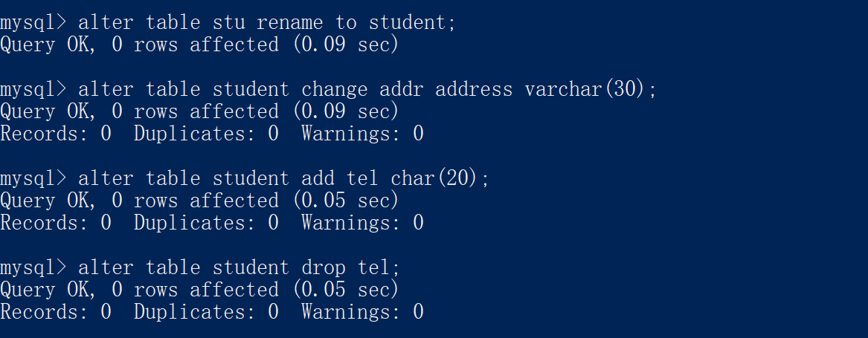Click "student;" at the end of the first command
This screenshot has height=338, width=868.
[x=411, y=23]
